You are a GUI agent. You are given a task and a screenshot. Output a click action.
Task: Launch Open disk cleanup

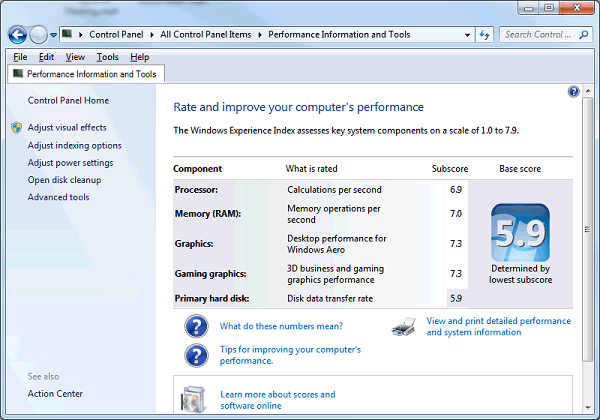tap(64, 180)
